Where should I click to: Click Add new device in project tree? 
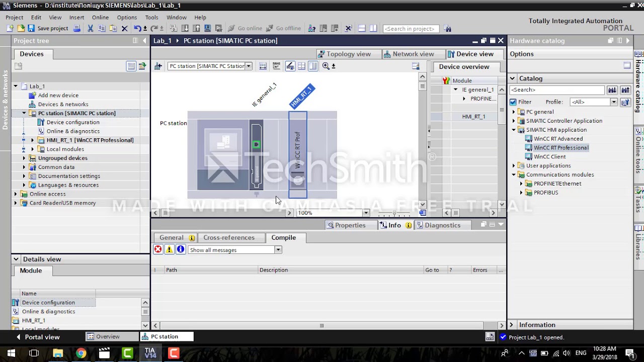[x=58, y=95]
